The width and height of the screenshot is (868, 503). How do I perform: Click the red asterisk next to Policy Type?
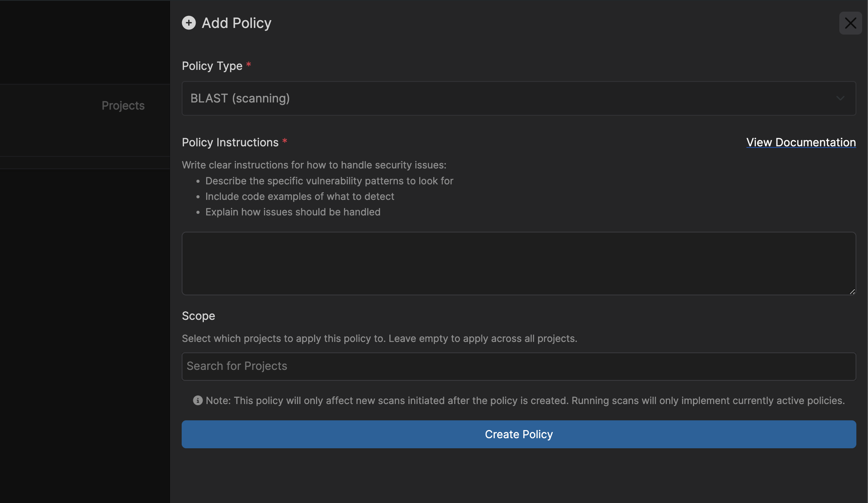click(248, 64)
